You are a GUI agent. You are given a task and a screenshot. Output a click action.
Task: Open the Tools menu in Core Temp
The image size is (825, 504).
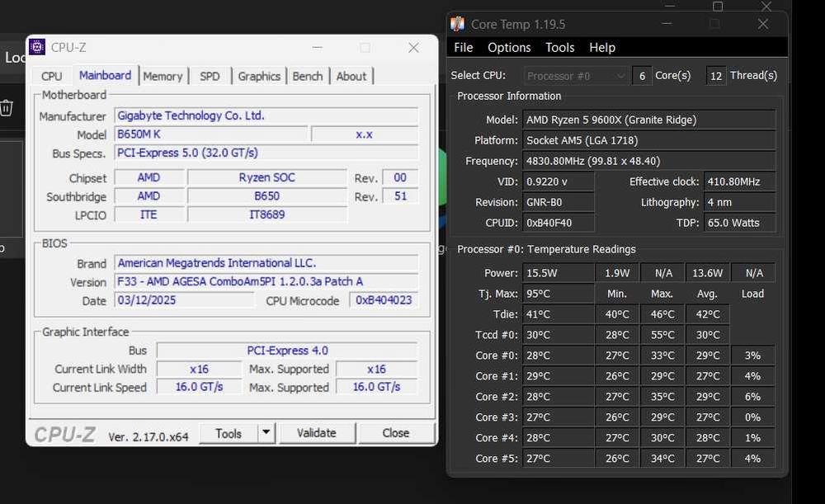pyautogui.click(x=560, y=47)
